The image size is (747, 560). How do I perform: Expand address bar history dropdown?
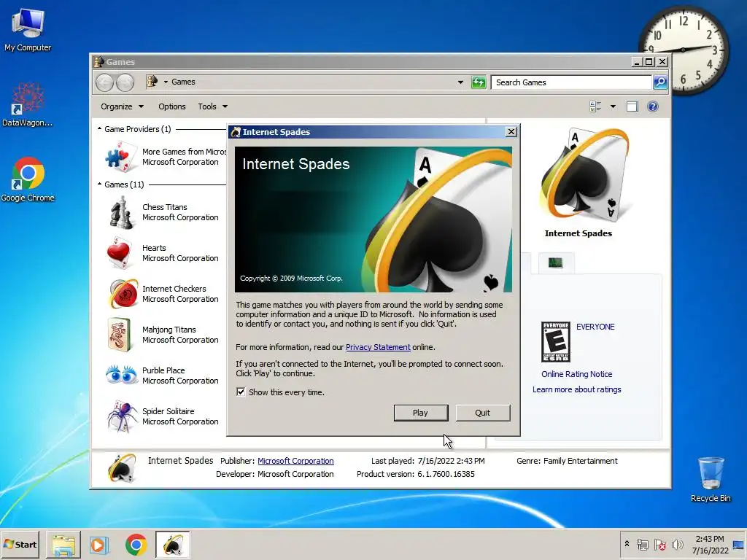pyautogui.click(x=460, y=82)
